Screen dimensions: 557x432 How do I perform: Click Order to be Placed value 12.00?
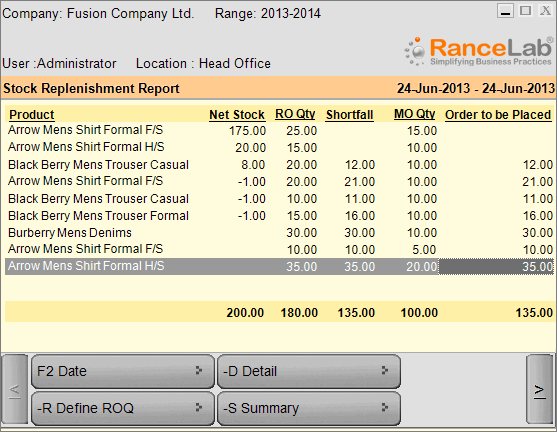pyautogui.click(x=538, y=165)
